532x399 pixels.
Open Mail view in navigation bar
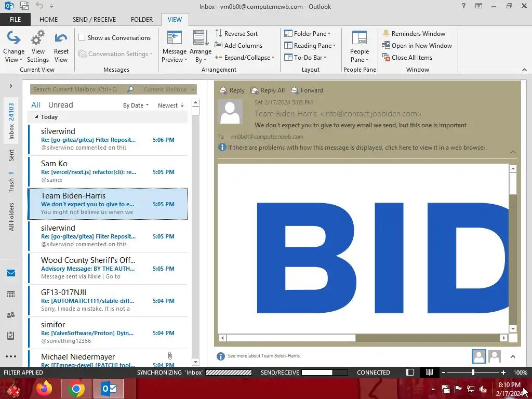[x=11, y=273]
